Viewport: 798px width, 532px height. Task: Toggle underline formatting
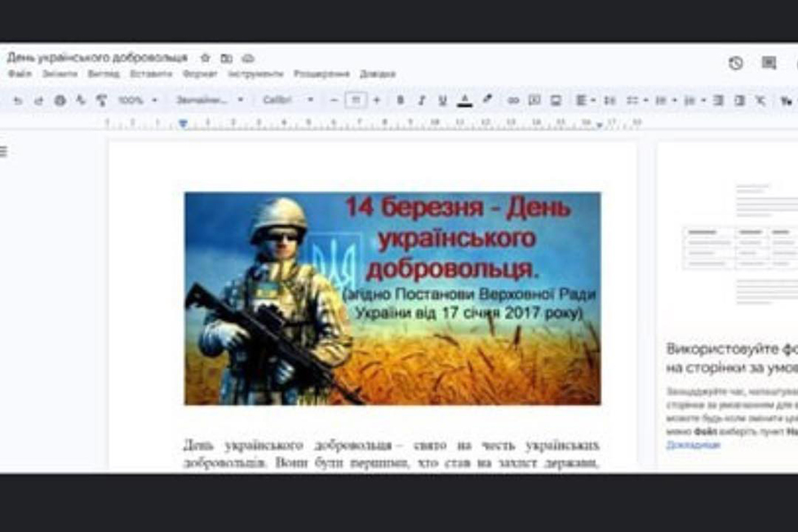click(442, 100)
